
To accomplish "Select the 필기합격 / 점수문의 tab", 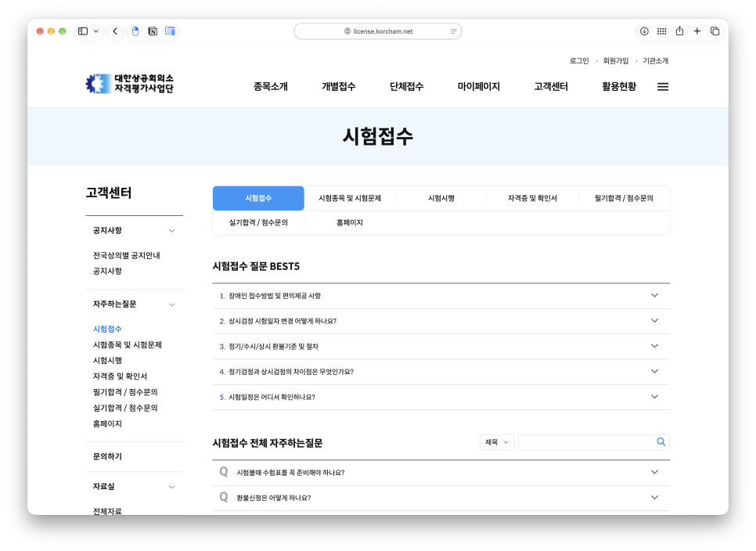I will pyautogui.click(x=624, y=198).
